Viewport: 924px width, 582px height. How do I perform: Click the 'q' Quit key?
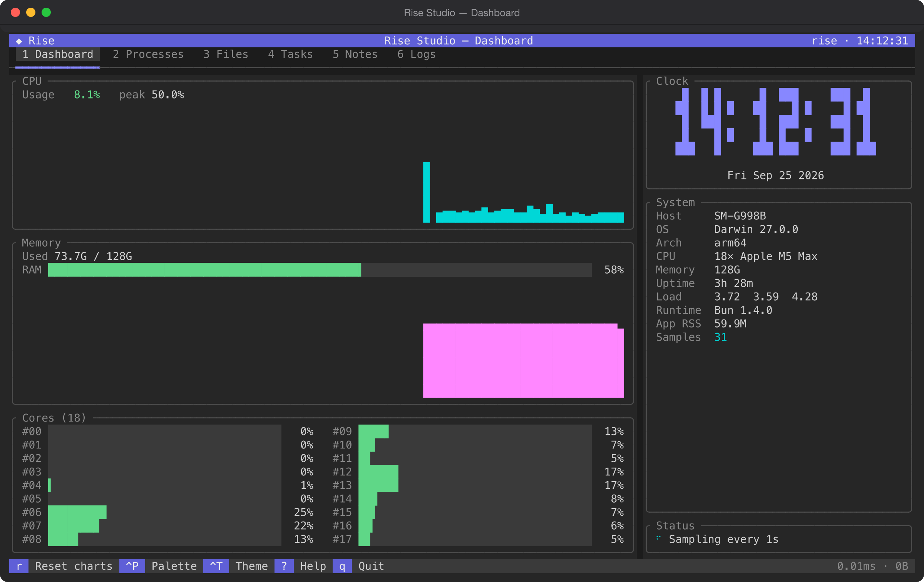342,566
